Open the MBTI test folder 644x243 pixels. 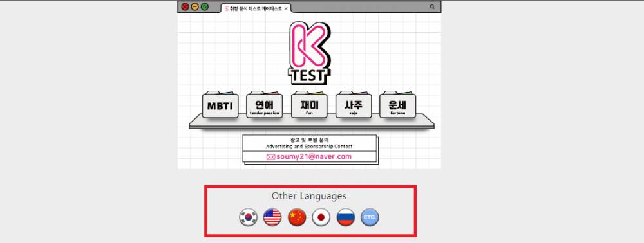220,105
